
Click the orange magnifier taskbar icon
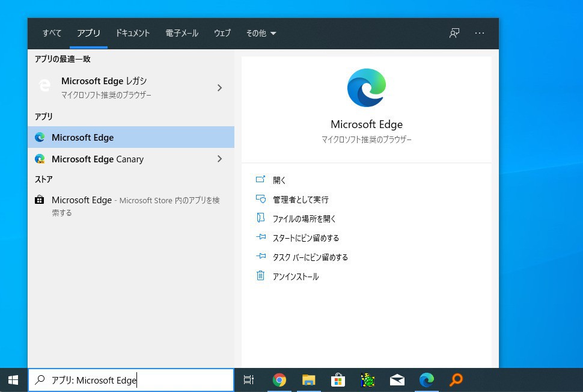[456, 380]
